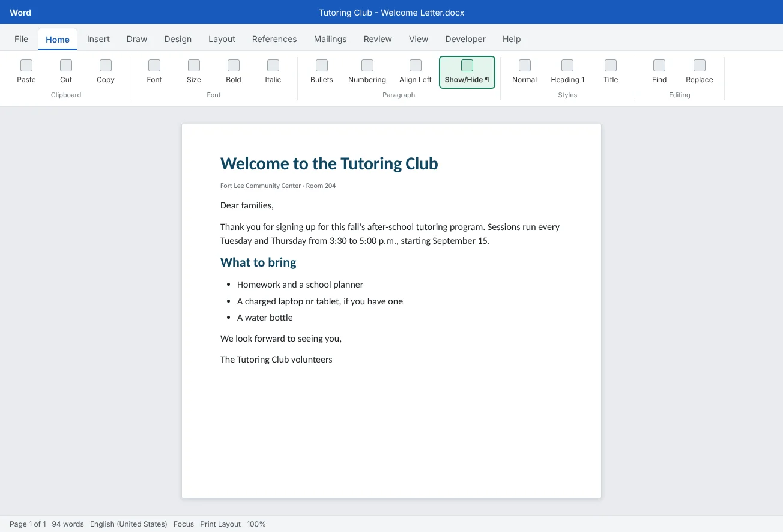Click the Numbering list icon
This screenshot has width=783, height=532.
pyautogui.click(x=367, y=65)
